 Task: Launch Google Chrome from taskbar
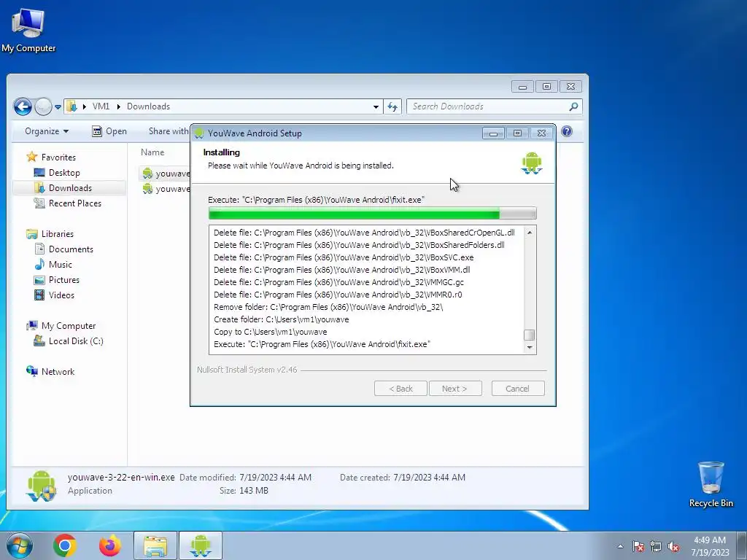(x=65, y=545)
